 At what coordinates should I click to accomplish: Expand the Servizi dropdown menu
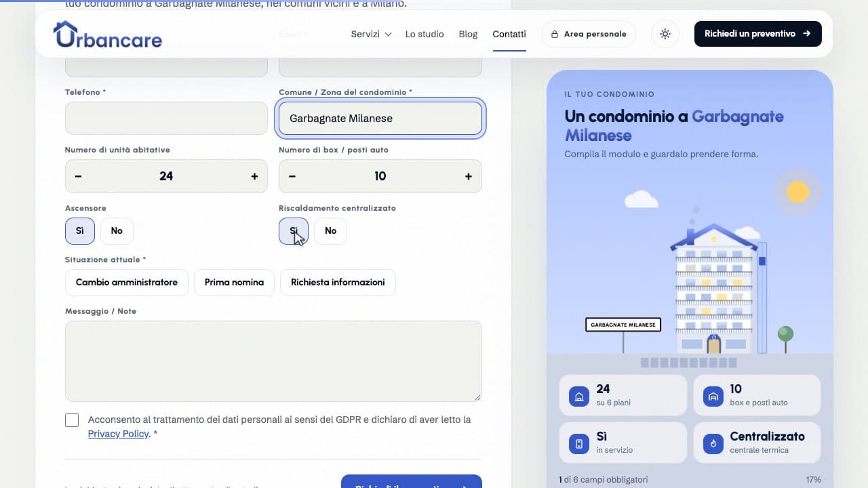click(371, 34)
